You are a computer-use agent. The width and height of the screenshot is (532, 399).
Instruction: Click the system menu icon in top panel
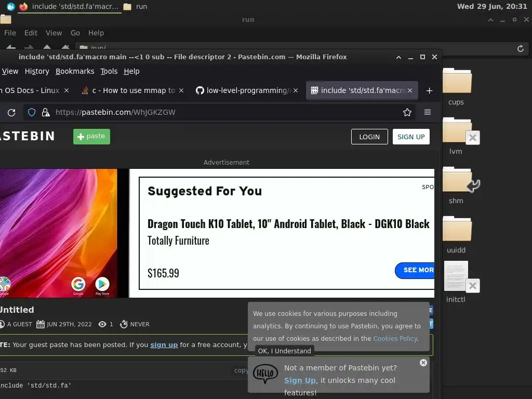coord(10,6)
